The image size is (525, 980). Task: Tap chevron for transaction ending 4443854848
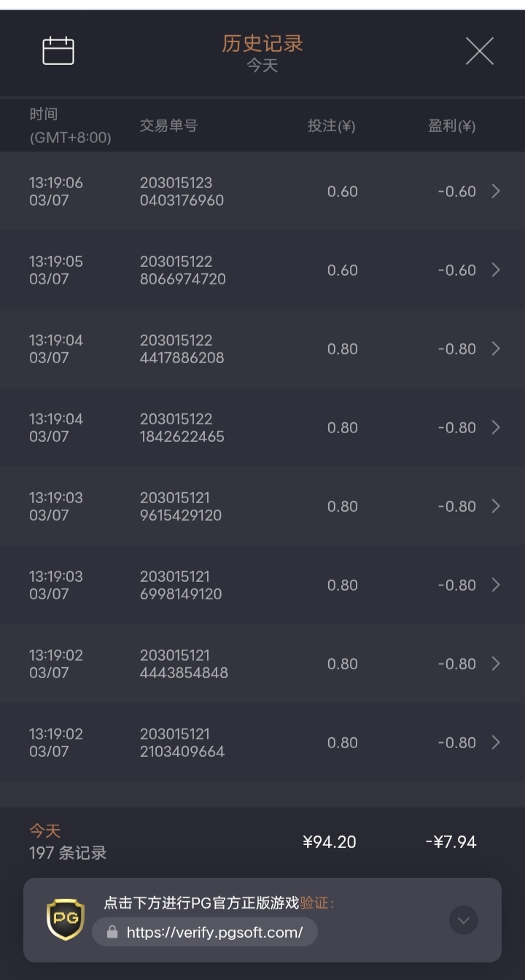click(x=496, y=664)
